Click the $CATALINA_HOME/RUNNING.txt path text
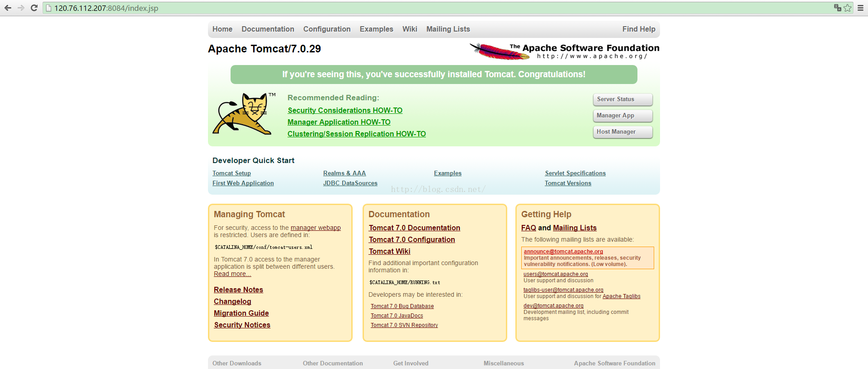 coord(405,282)
